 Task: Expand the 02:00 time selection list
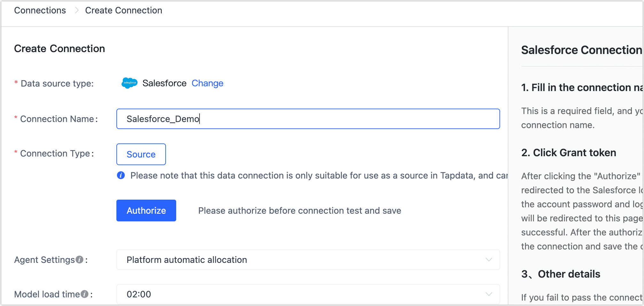click(x=308, y=294)
